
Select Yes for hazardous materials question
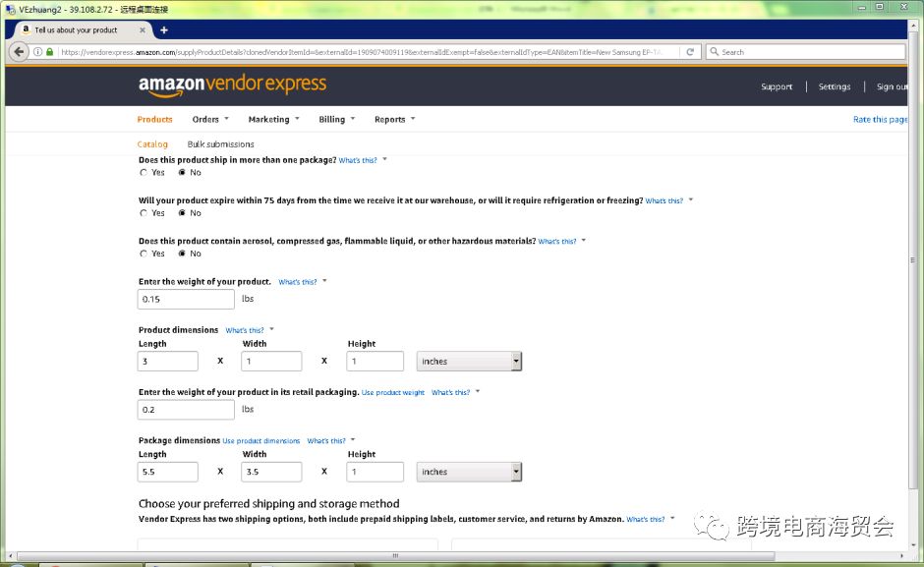(144, 255)
